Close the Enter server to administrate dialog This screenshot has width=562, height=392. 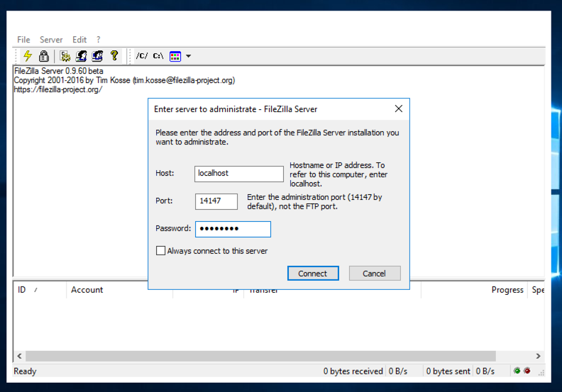tap(399, 108)
